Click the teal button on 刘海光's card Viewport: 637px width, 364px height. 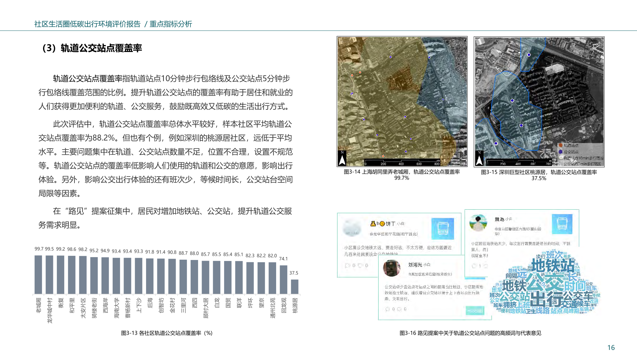pyautogui.click(x=475, y=310)
